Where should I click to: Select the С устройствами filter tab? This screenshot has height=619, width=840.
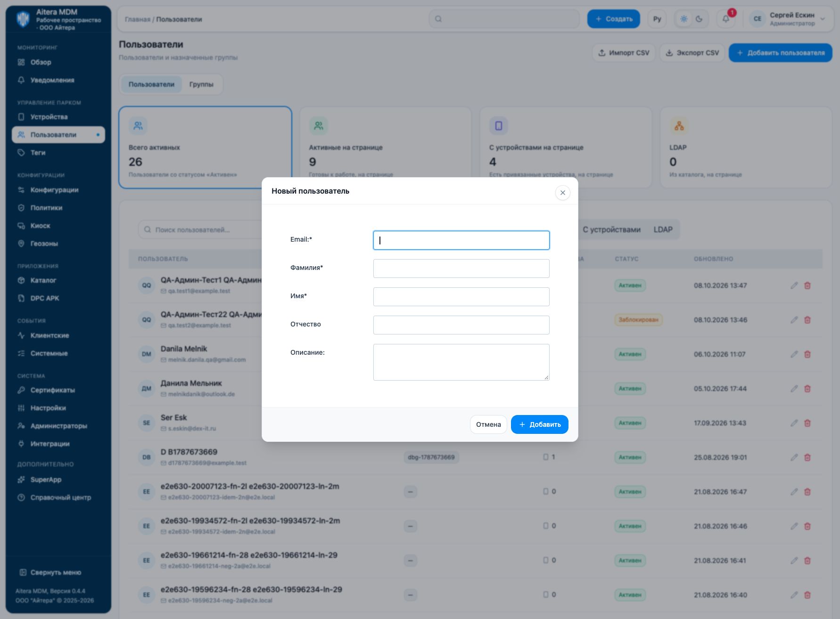[x=611, y=229]
